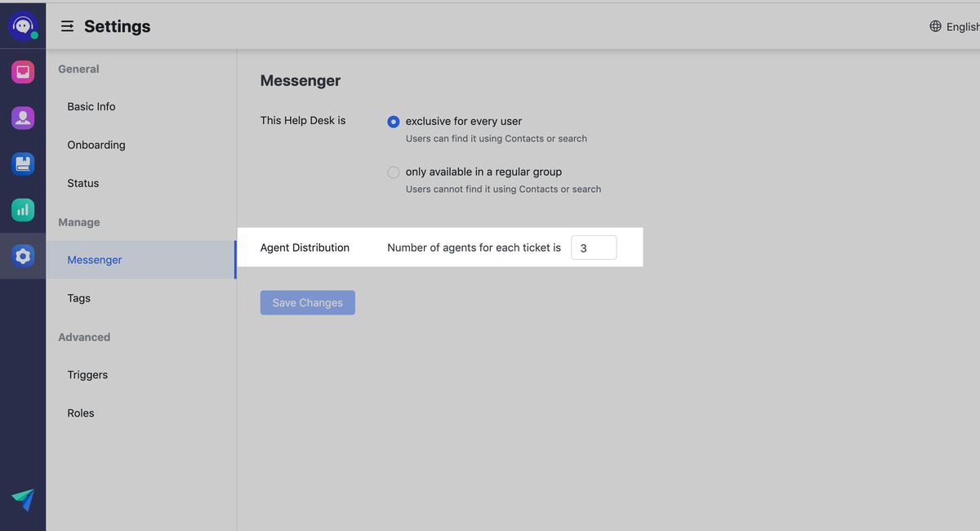Click the profile avatar with green status dot

[22, 25]
